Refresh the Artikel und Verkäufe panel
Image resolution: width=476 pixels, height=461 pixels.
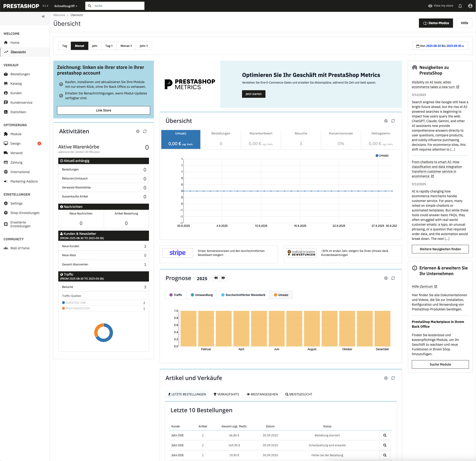[x=393, y=378]
